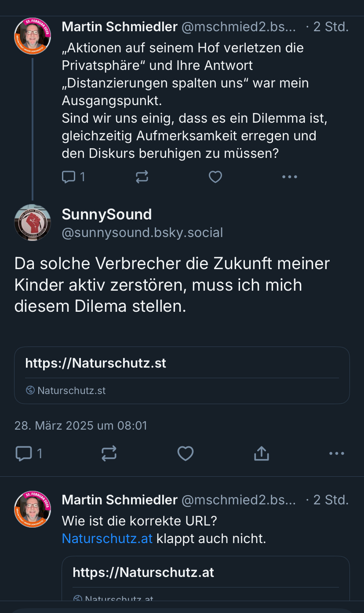Open the @sunnysound.bsky.social handle
This screenshot has height=613, width=364.
tap(142, 232)
